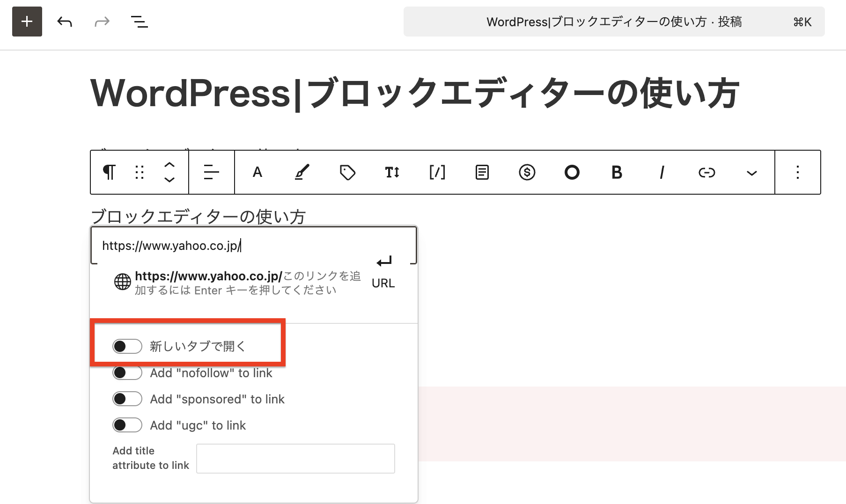
Task: Open the font size TT tool
Action: point(392,172)
